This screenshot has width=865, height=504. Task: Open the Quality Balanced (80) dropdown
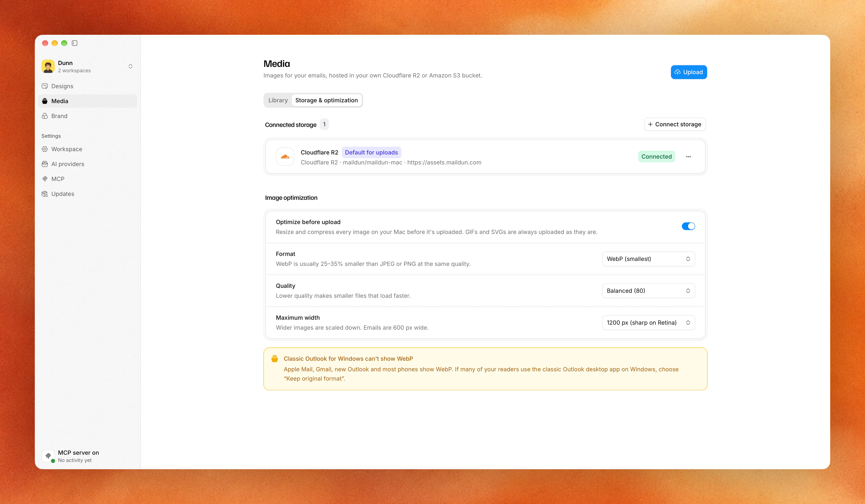coord(648,291)
